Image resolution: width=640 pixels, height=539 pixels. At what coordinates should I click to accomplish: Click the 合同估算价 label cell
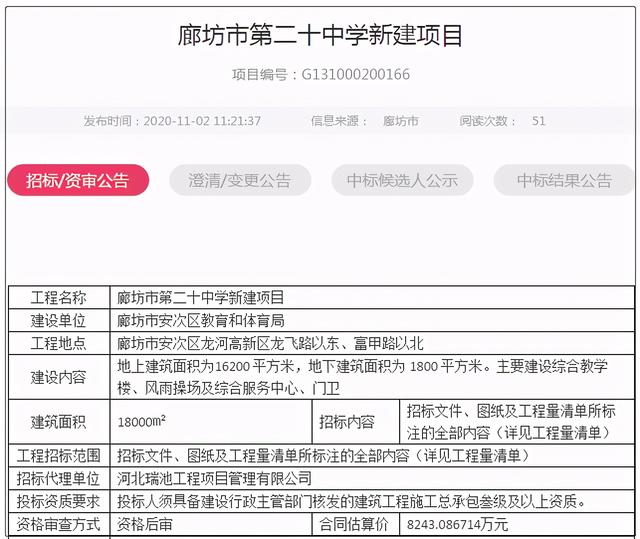click(x=356, y=524)
